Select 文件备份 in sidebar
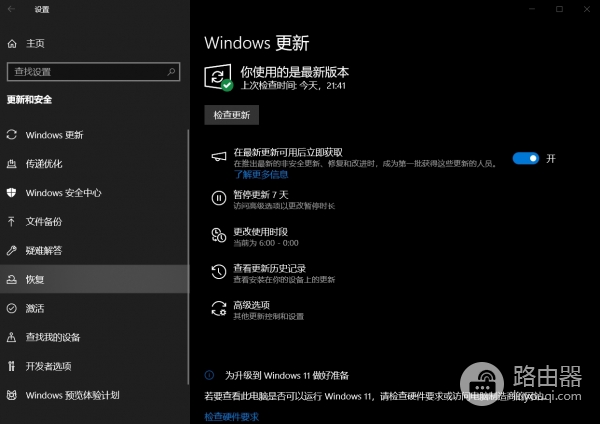600x424 pixels. click(x=44, y=222)
